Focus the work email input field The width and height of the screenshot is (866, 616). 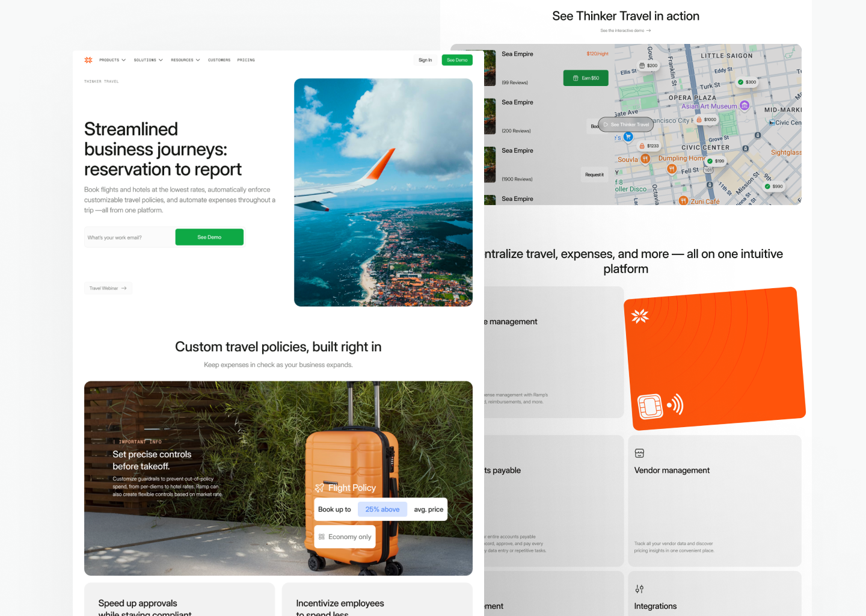[129, 238]
